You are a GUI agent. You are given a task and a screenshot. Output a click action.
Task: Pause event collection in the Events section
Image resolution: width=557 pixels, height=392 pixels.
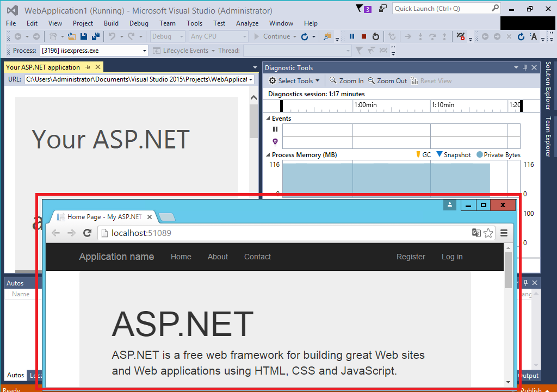click(275, 129)
